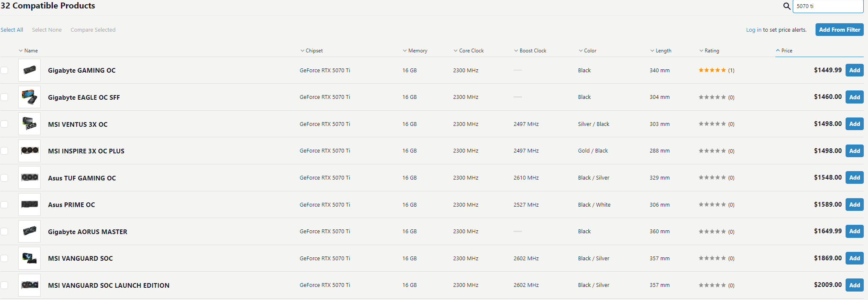This screenshot has height=300, width=868.
Task: Sort the list by the Price column
Action: tap(786, 51)
